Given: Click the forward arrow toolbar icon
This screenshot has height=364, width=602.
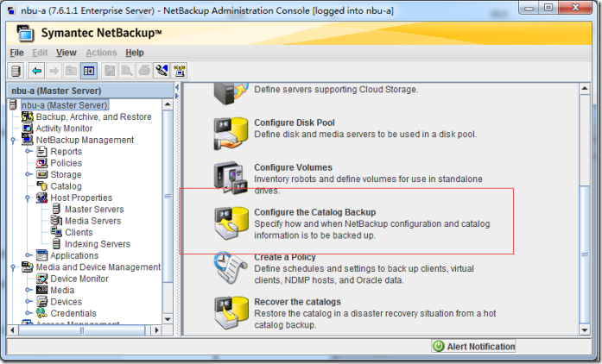Looking at the screenshot, I should tap(54, 71).
